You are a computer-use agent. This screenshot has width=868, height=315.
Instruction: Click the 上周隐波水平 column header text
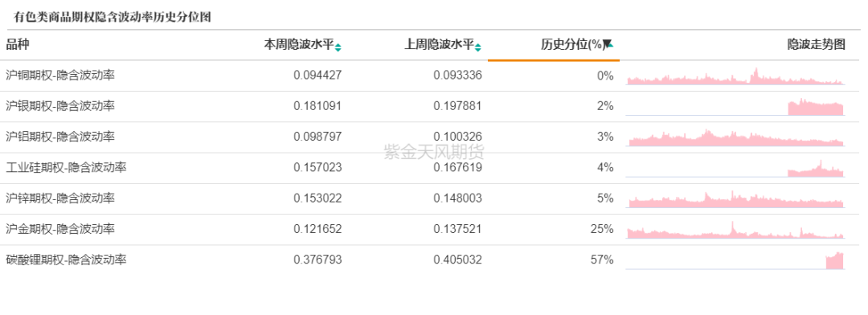coord(440,45)
